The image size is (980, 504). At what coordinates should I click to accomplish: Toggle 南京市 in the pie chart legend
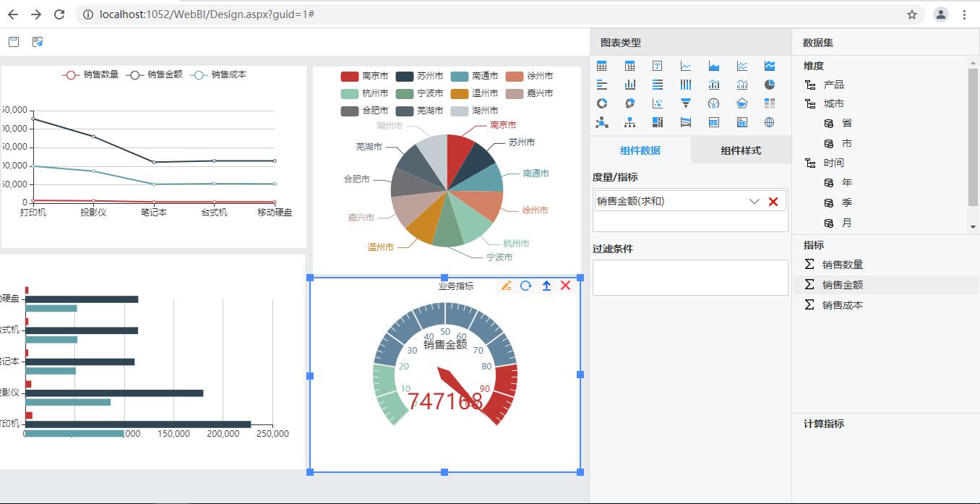(365, 76)
